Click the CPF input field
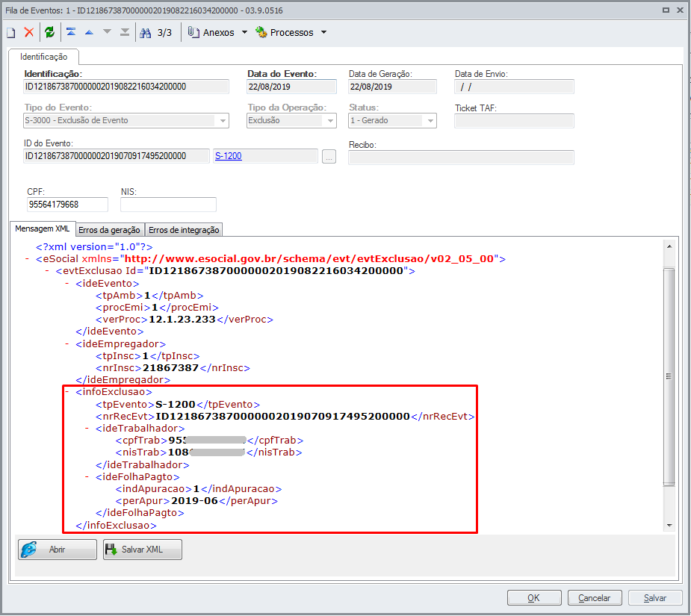 click(x=67, y=205)
